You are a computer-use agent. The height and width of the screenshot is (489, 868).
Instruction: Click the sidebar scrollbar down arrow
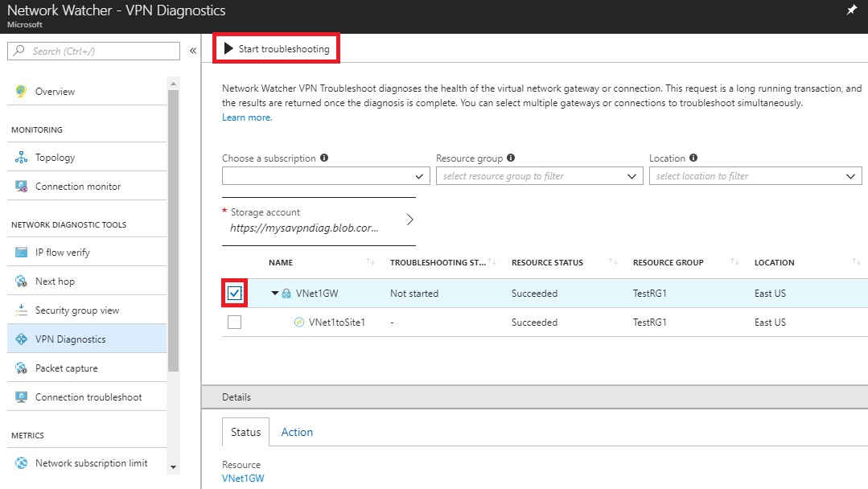tap(173, 466)
